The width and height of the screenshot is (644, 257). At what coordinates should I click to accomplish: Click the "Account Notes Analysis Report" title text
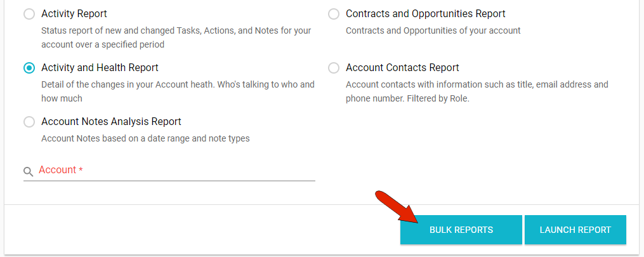click(111, 122)
